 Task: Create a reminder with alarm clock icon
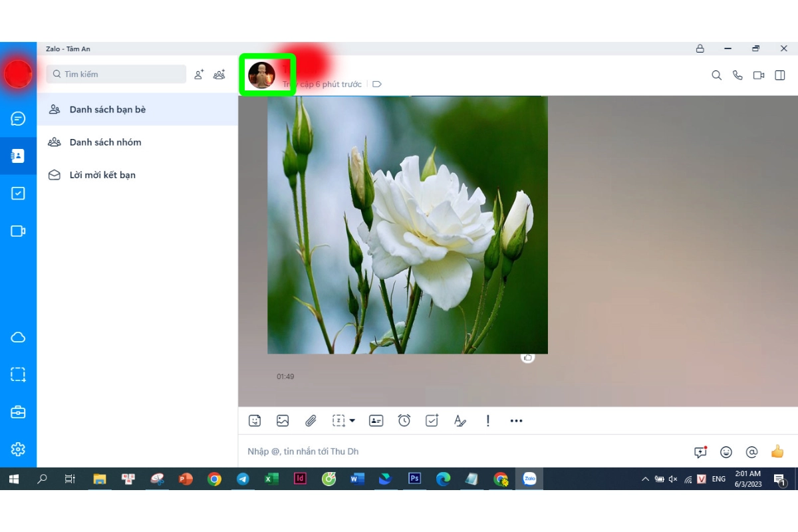pos(404,420)
